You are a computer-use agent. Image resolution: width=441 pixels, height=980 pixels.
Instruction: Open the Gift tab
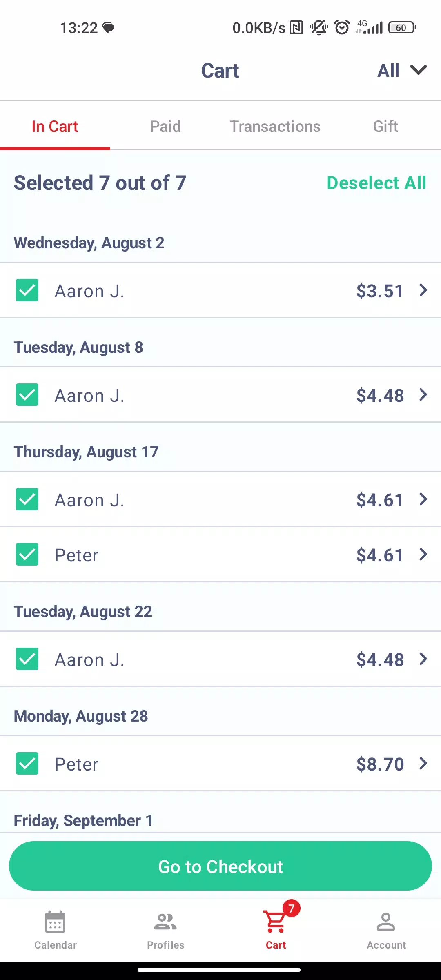point(385,127)
